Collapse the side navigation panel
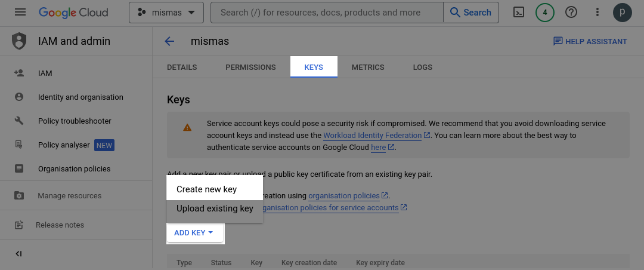The width and height of the screenshot is (644, 270). pyautogui.click(x=18, y=254)
